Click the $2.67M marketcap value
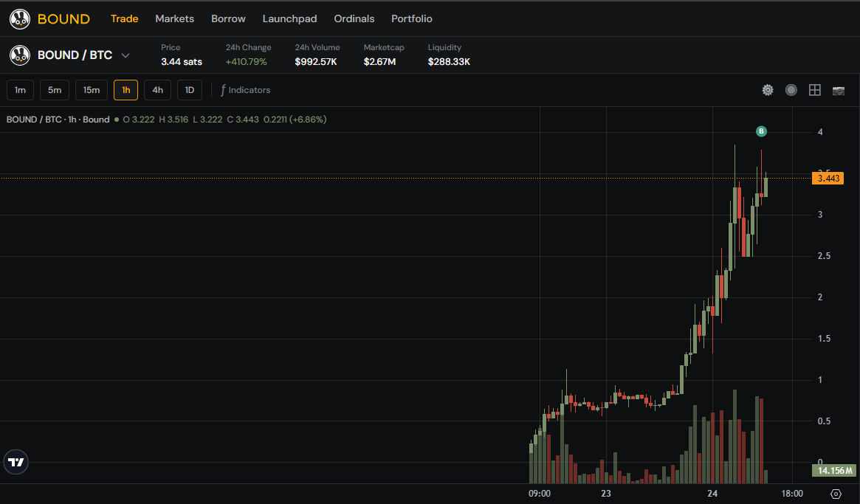Image resolution: width=860 pixels, height=504 pixels. (379, 62)
